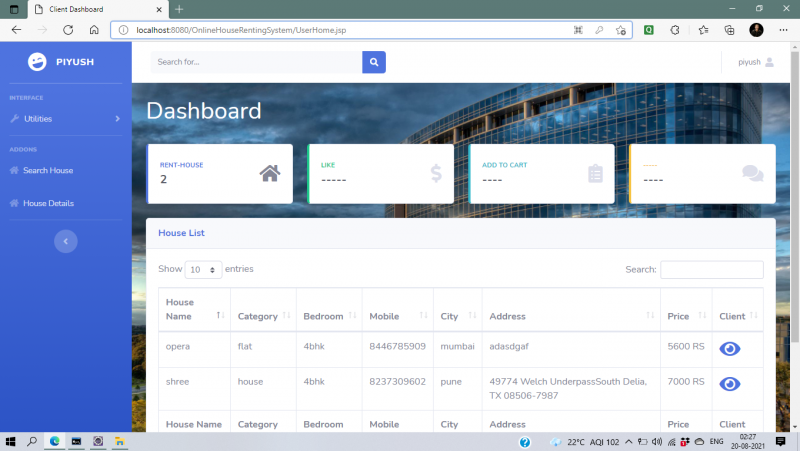
Task: Click the House List heading
Action: point(181,233)
